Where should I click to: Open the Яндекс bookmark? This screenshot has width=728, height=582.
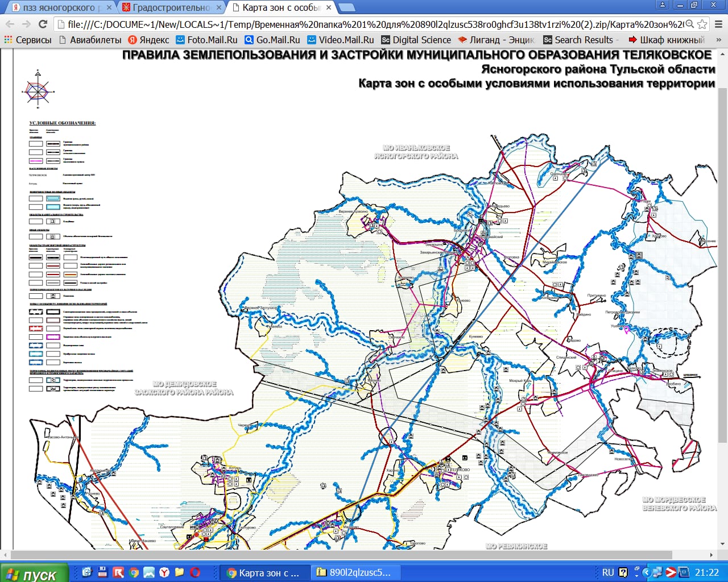pyautogui.click(x=148, y=40)
